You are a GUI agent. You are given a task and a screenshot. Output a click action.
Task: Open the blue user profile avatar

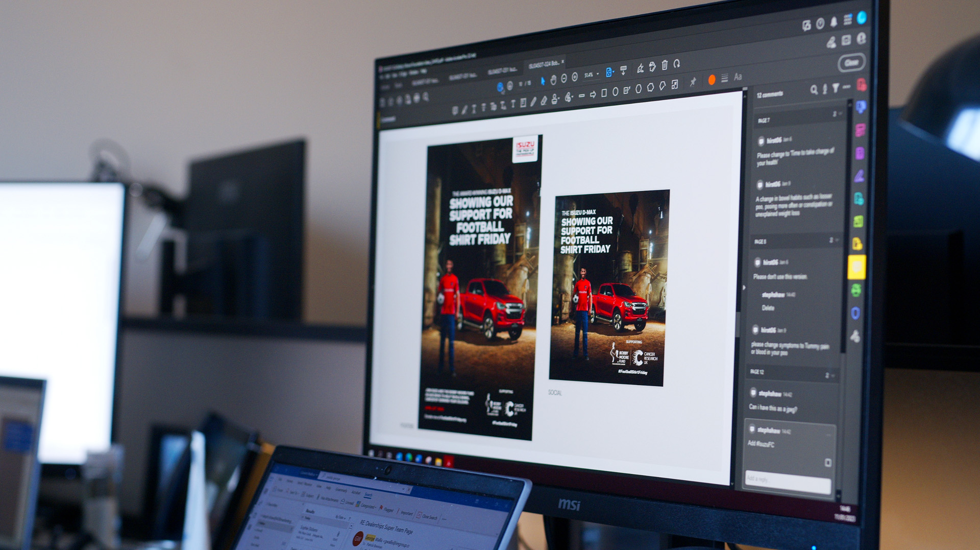(x=862, y=17)
